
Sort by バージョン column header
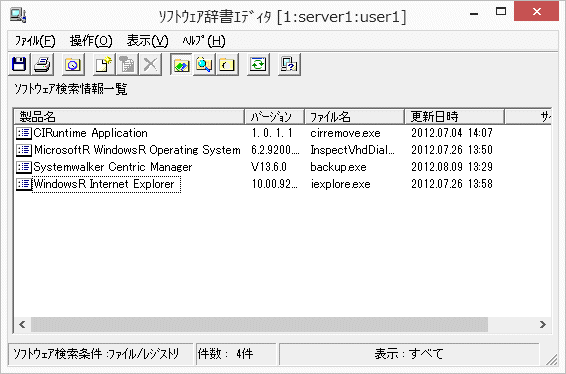tap(274, 117)
